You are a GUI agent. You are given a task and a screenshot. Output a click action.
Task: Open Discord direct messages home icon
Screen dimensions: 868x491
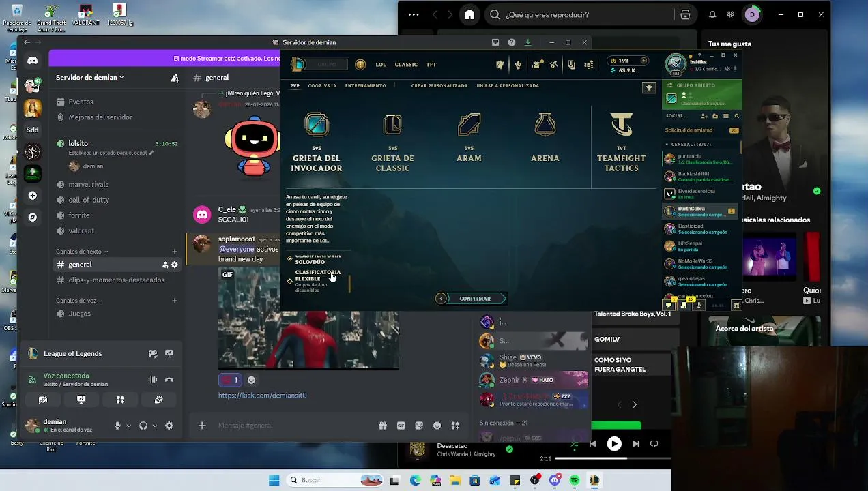[32, 61]
